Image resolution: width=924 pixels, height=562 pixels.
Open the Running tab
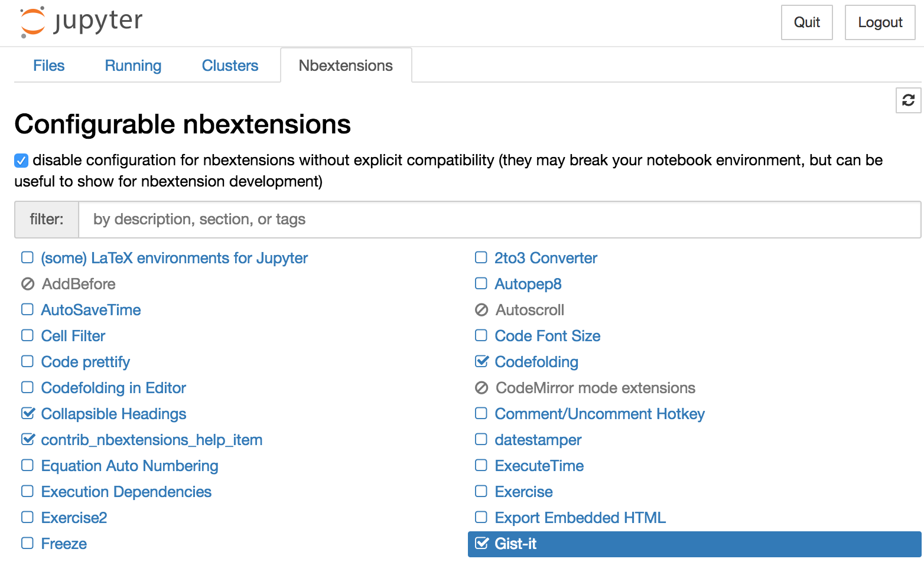point(133,66)
